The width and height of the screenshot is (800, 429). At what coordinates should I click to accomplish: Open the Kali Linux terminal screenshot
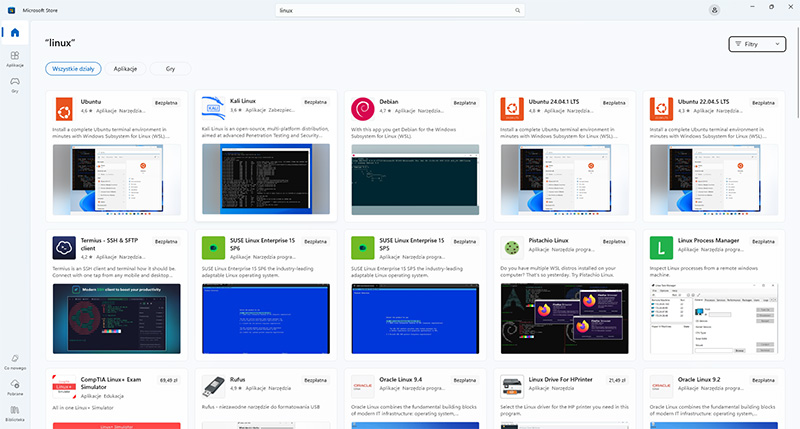(x=266, y=179)
